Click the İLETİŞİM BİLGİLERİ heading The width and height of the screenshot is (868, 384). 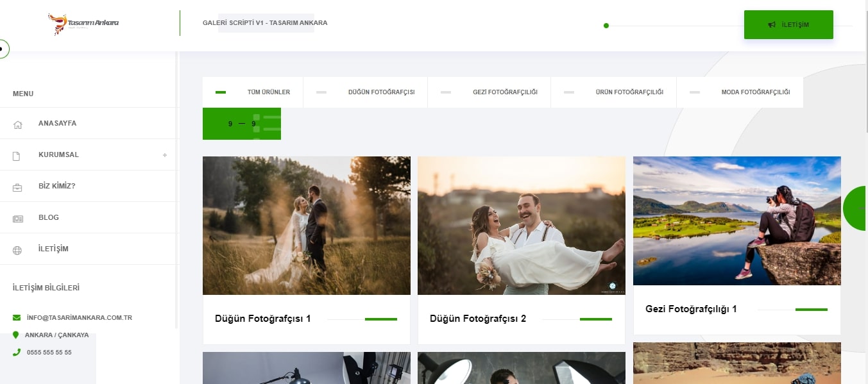click(x=46, y=288)
